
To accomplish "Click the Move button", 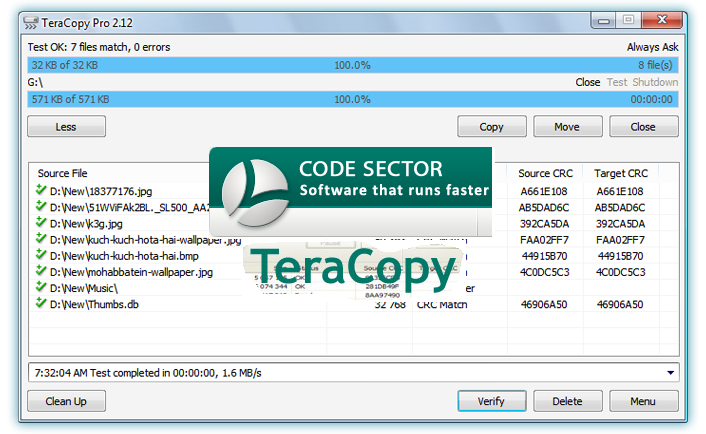I will pyautogui.click(x=567, y=127).
